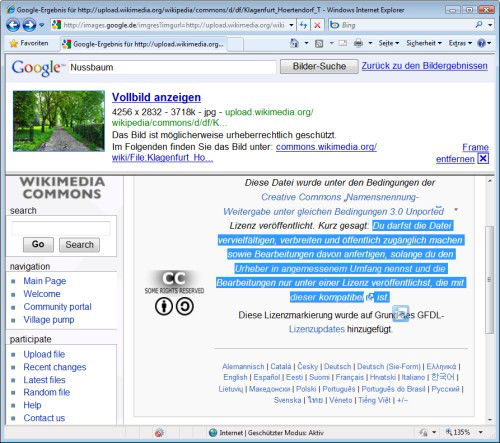Click the scrollbar down arrow

pyautogui.click(x=490, y=420)
